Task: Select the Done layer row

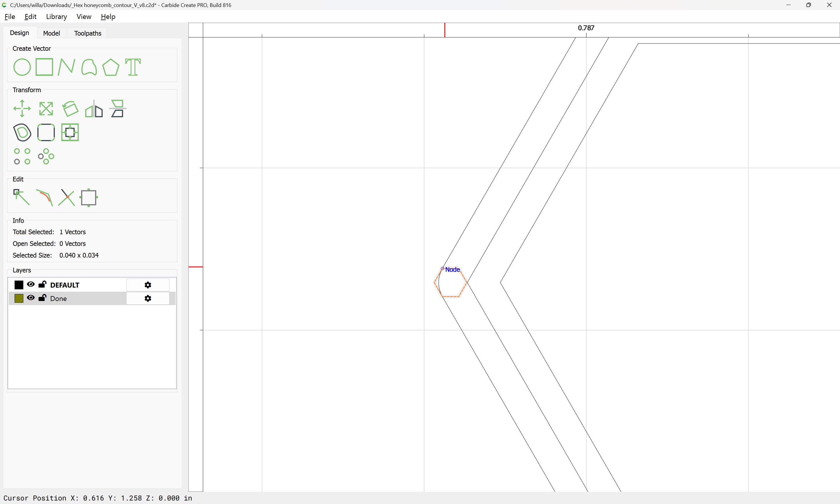Action: pos(92,298)
